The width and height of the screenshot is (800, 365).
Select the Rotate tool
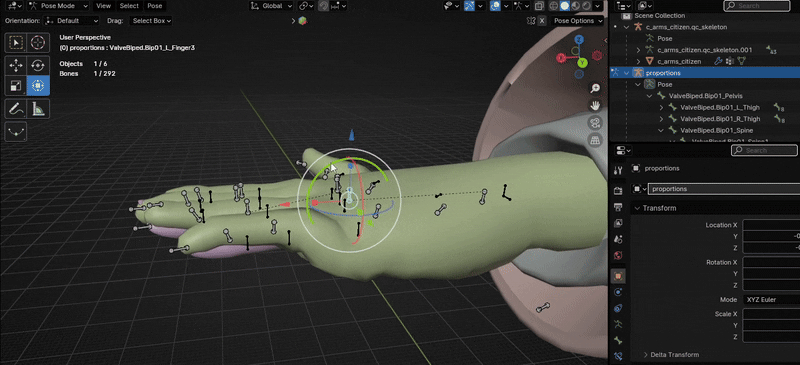[x=38, y=65]
